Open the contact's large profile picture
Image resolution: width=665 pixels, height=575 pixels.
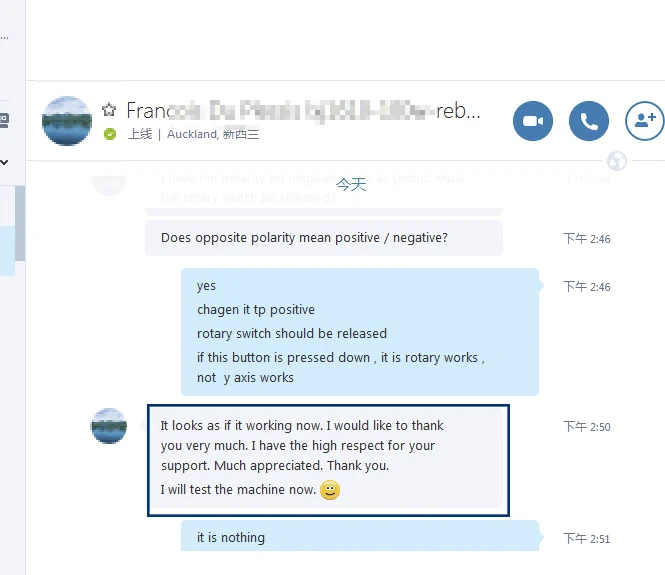pos(67,121)
